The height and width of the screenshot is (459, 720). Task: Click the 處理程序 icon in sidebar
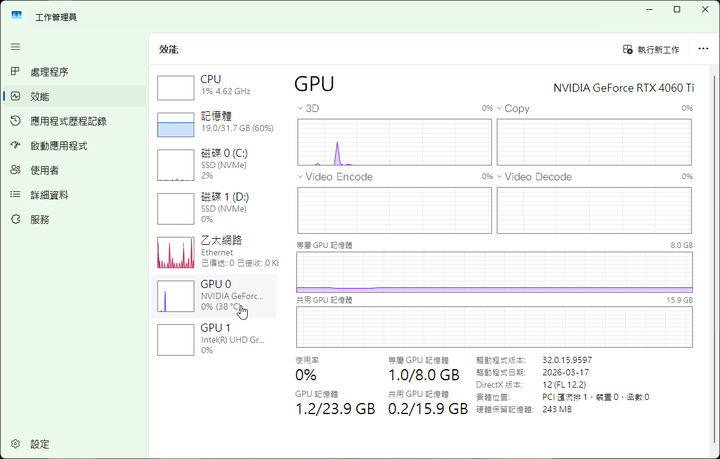(x=15, y=71)
